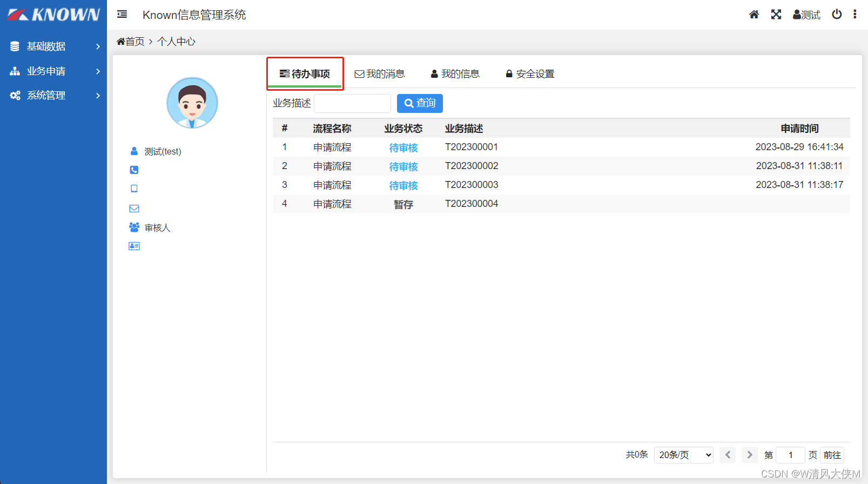The height and width of the screenshot is (484, 868).
Task: Click the 流程名称 column header
Action: tap(332, 129)
